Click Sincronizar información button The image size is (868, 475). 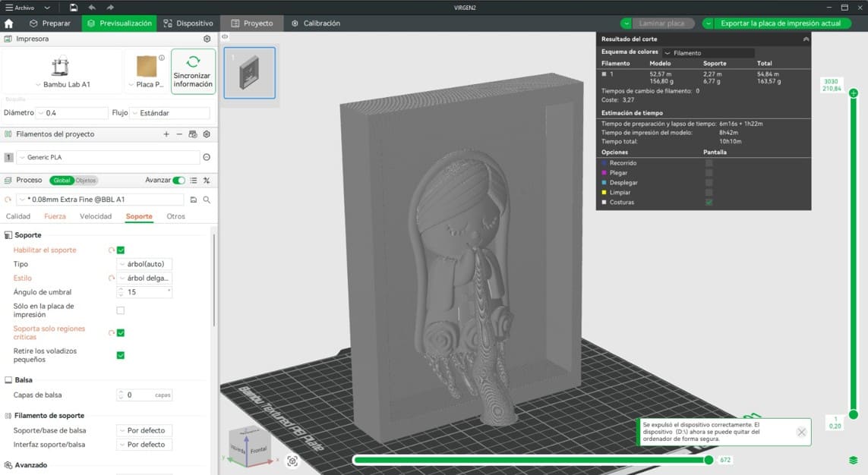coord(193,71)
